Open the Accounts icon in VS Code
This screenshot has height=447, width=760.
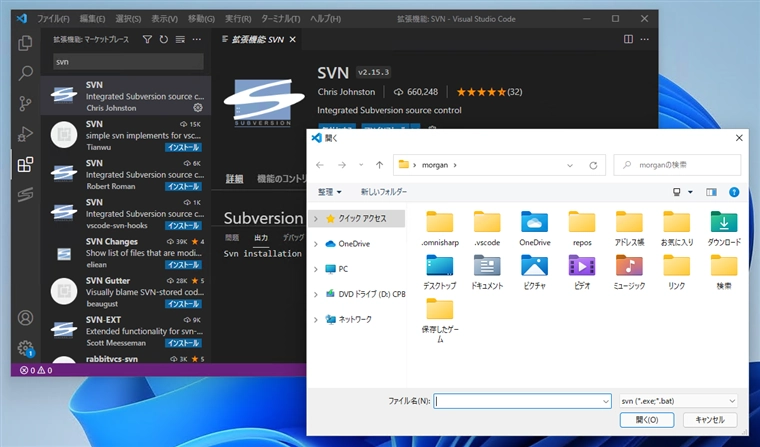tap(25, 318)
